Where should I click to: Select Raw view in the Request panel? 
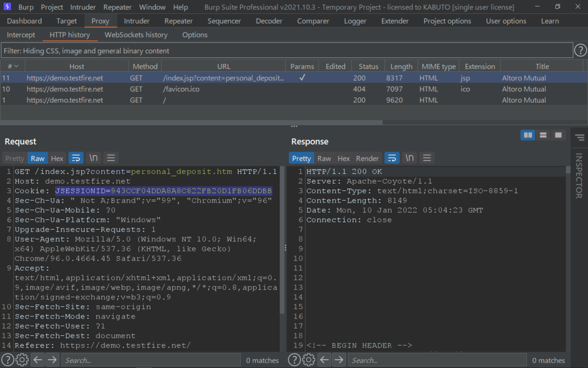point(38,158)
